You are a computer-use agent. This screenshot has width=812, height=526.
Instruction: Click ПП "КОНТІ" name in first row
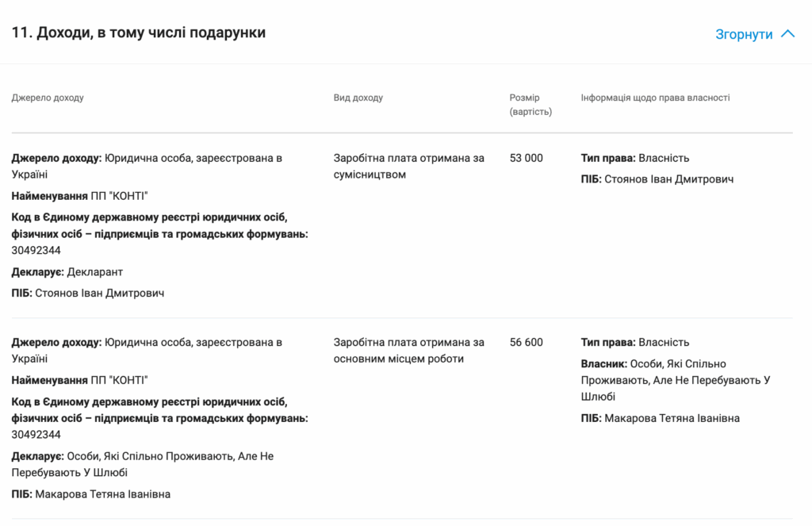[x=119, y=196]
